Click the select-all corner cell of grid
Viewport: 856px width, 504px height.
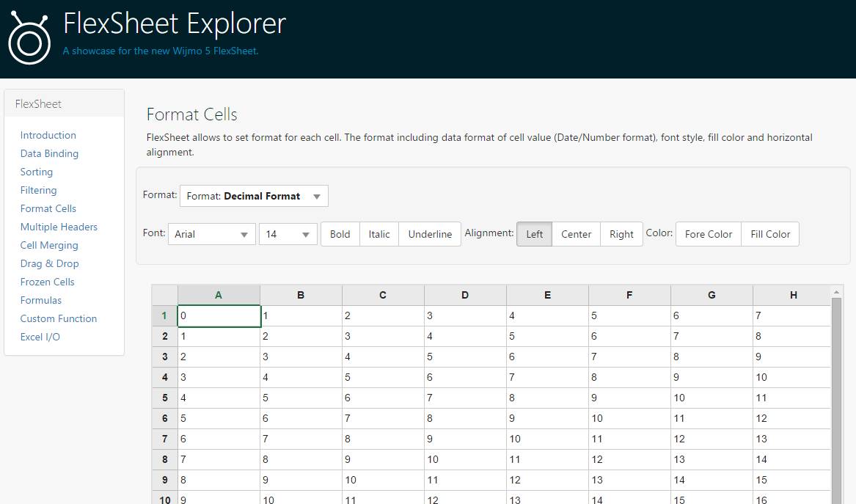[165, 295]
